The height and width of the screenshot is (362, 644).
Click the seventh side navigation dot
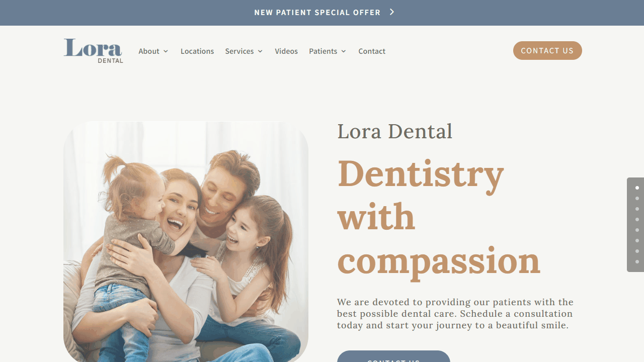click(x=637, y=251)
